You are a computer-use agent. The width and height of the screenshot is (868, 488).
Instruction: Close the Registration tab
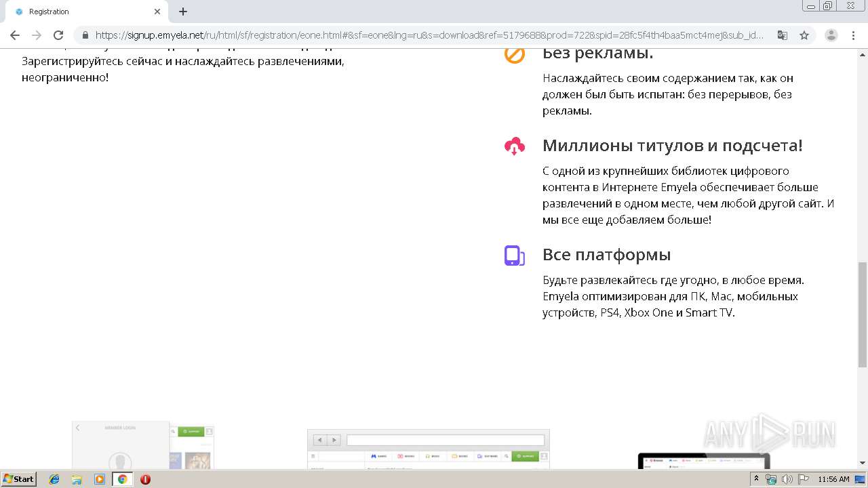157,12
